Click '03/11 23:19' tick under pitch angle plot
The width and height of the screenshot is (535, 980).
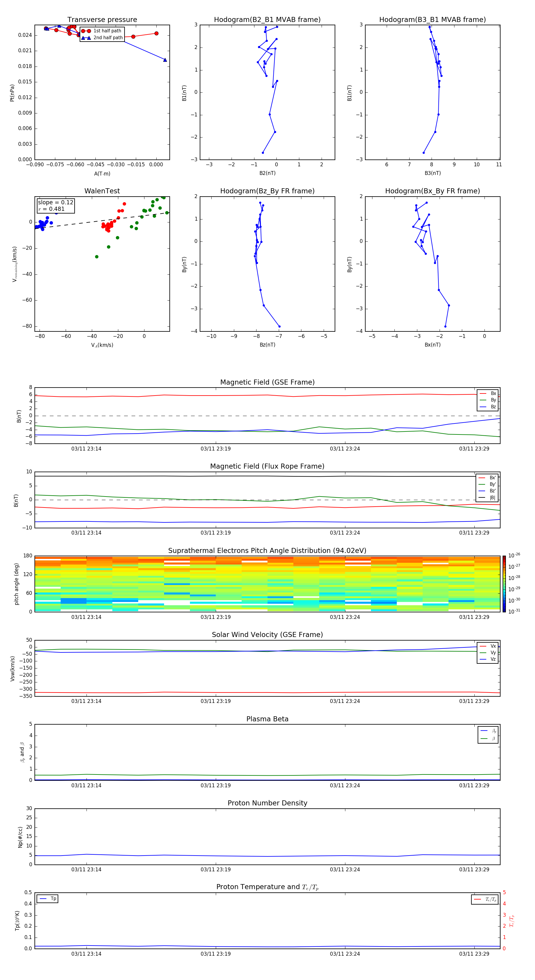(x=215, y=617)
